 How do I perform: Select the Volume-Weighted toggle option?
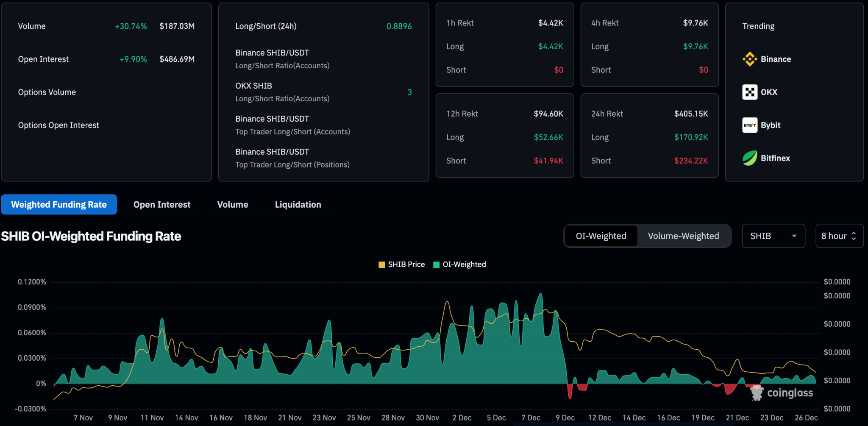click(x=683, y=236)
